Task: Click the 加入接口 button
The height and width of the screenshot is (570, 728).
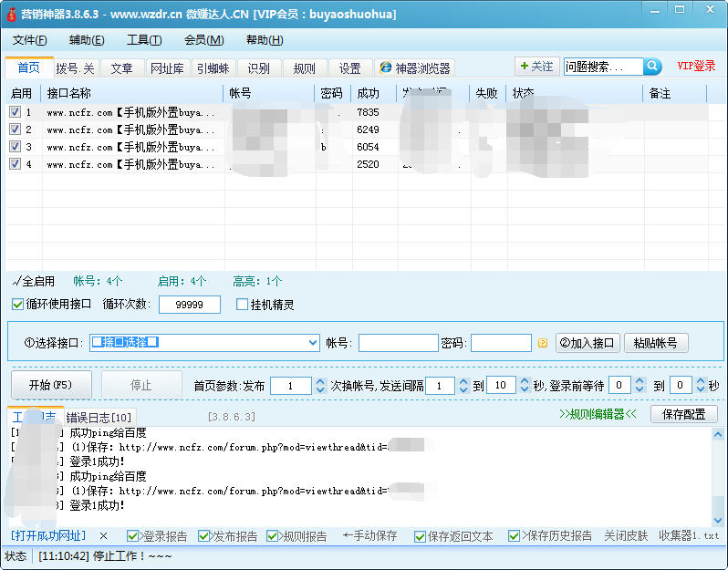Action: tap(588, 343)
